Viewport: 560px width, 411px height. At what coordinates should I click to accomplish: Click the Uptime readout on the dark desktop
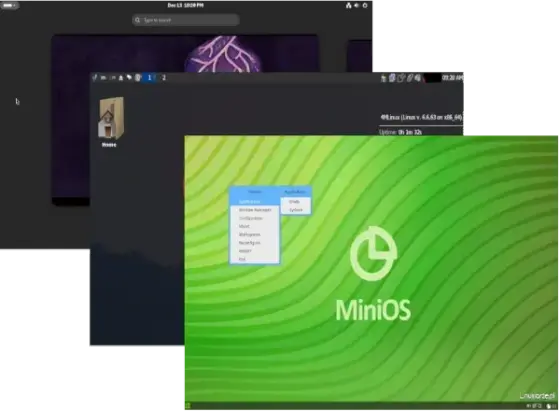tap(400, 132)
